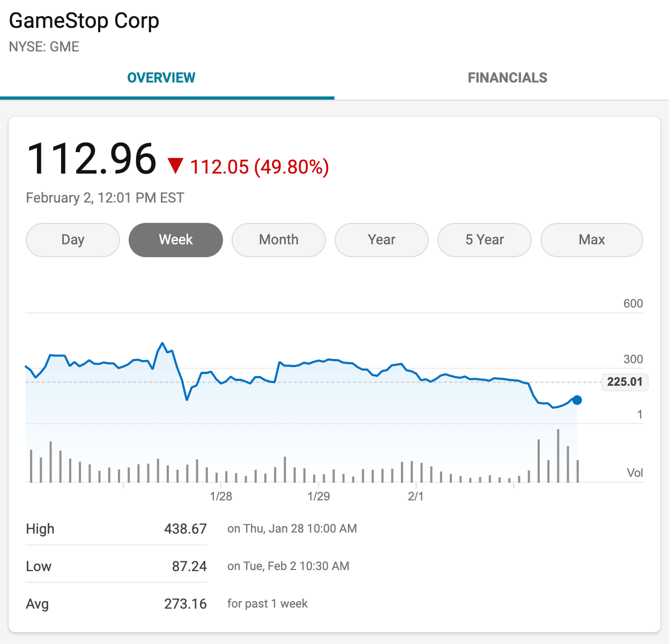This screenshot has width=669, height=644.
Task: Open the Overview tab
Action: pyautogui.click(x=161, y=78)
